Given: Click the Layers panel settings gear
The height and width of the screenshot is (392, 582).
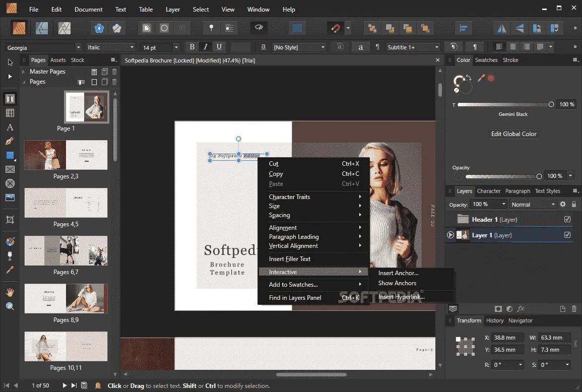Looking at the screenshot, I should click(563, 204).
